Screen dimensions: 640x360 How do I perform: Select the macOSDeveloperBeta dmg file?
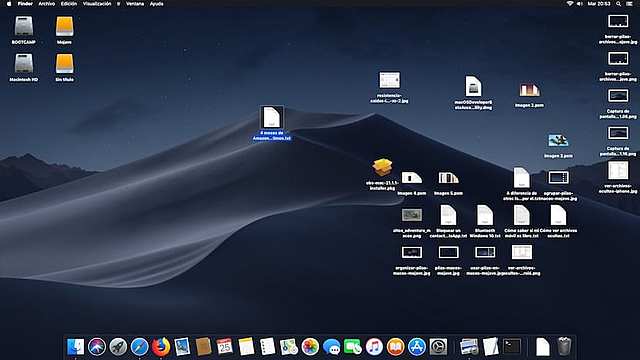(473, 86)
